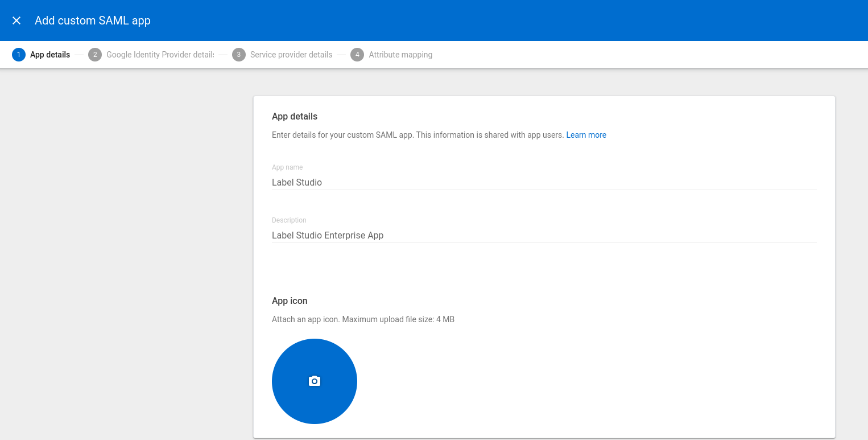Screen dimensions: 868x440
Task: Click the step 4 number circle
Action: tap(357, 55)
